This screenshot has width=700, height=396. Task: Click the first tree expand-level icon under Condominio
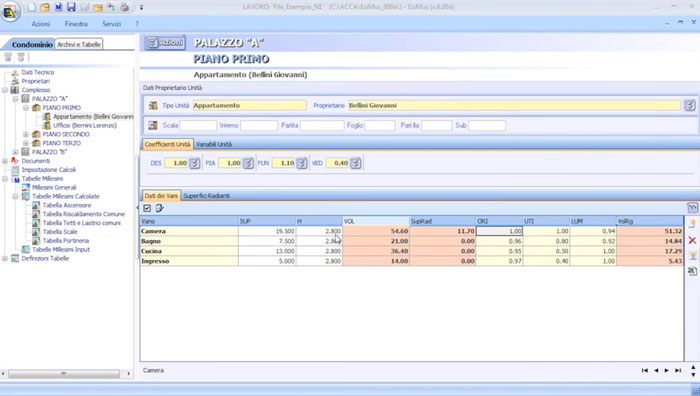coord(8,57)
